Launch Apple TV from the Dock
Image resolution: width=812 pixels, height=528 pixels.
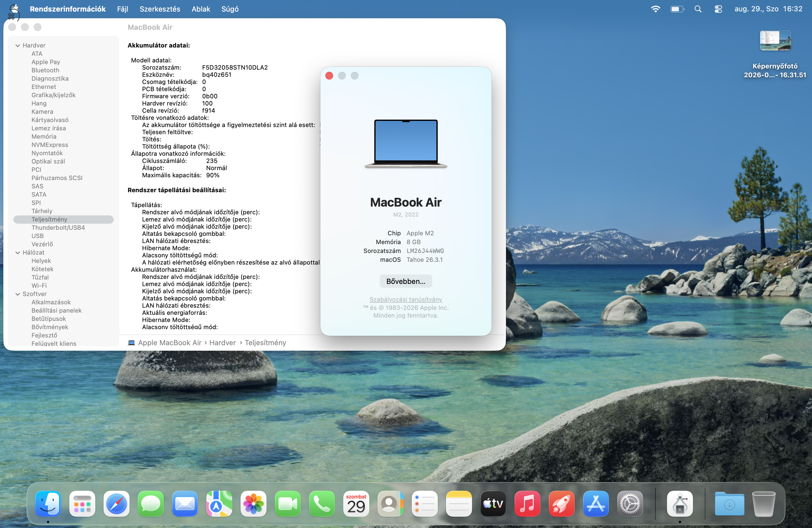pos(493,503)
